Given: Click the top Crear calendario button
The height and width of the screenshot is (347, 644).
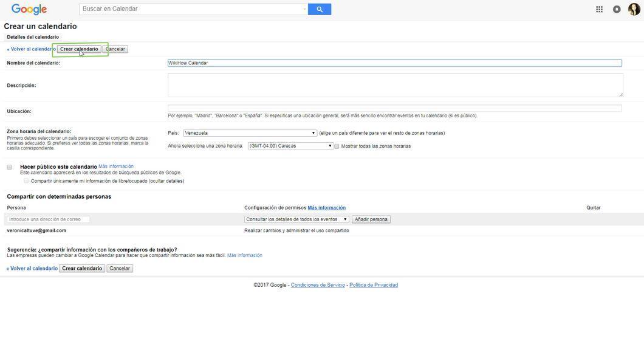Looking at the screenshot, I should (79, 49).
